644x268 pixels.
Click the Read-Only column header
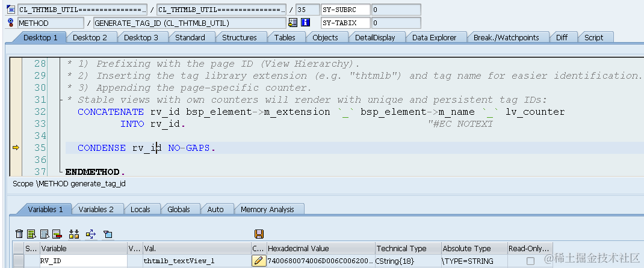[530, 248]
